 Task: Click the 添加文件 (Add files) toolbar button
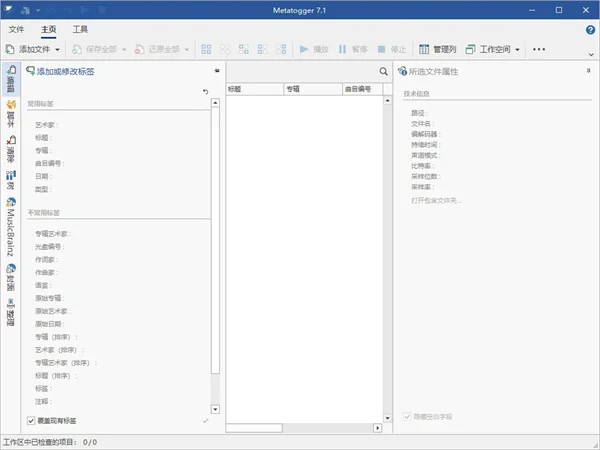click(x=28, y=49)
